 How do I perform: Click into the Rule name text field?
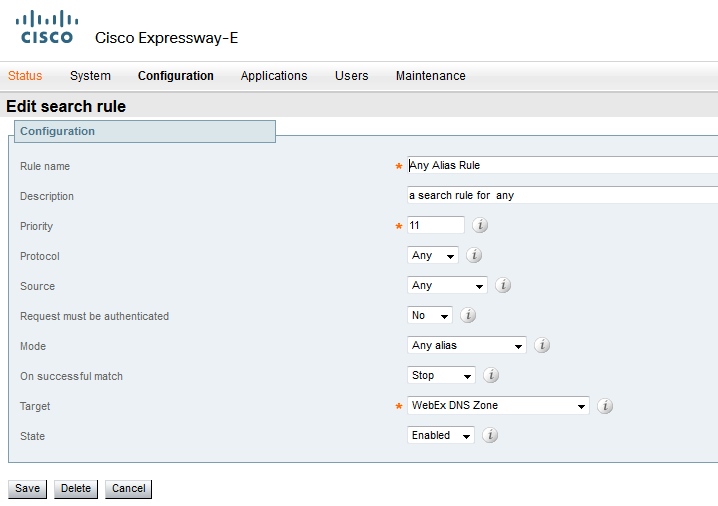562,165
